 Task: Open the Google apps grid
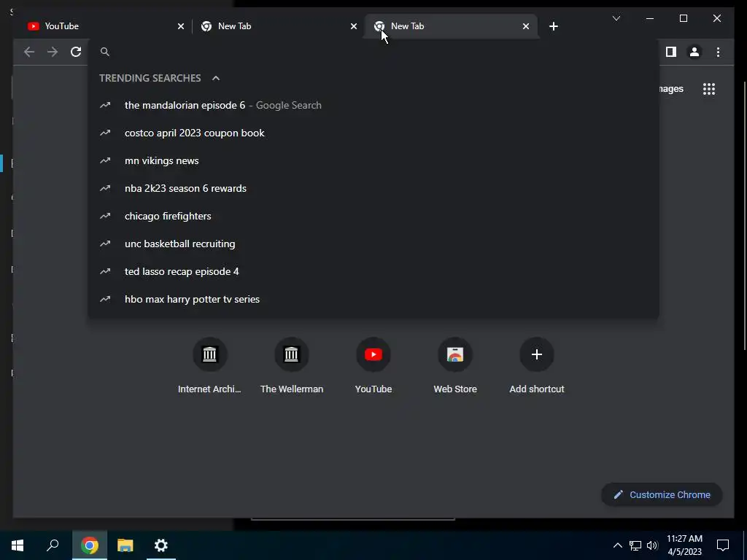pos(709,89)
